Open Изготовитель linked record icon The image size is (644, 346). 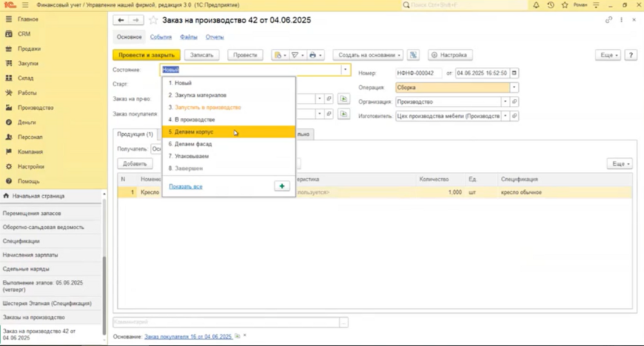[x=514, y=116]
